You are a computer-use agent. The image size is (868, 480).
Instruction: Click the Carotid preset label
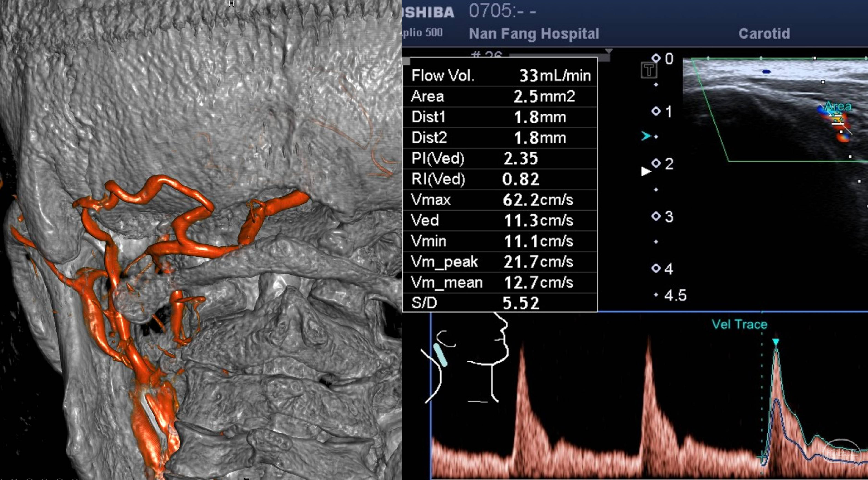click(764, 34)
